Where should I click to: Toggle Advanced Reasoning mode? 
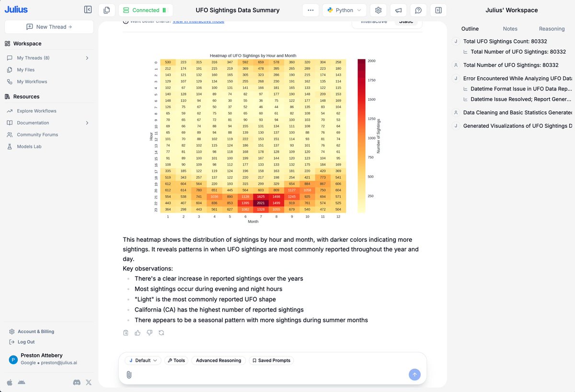tap(218, 360)
